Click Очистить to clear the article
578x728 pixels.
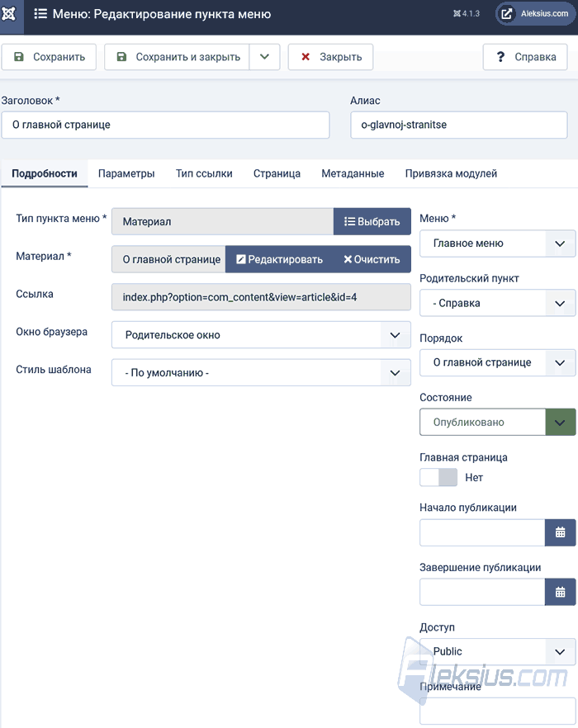[x=372, y=259]
